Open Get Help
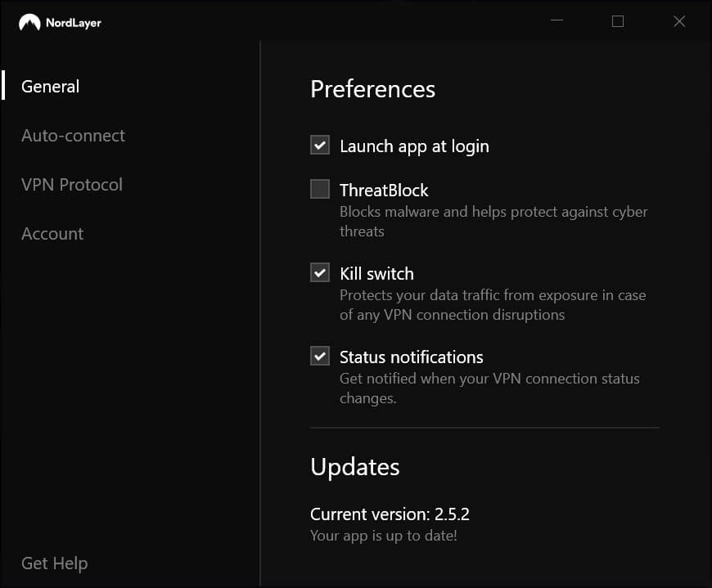Screen dimensions: 712x588 click(x=54, y=563)
